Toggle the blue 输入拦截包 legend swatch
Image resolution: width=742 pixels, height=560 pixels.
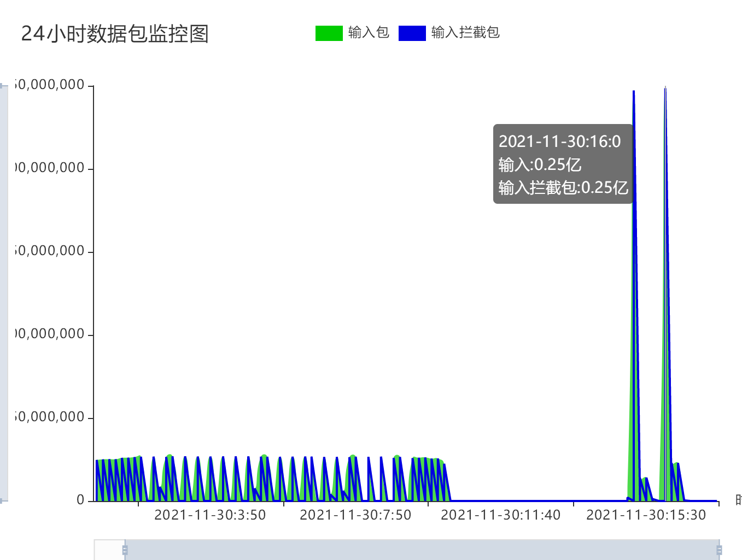412,33
